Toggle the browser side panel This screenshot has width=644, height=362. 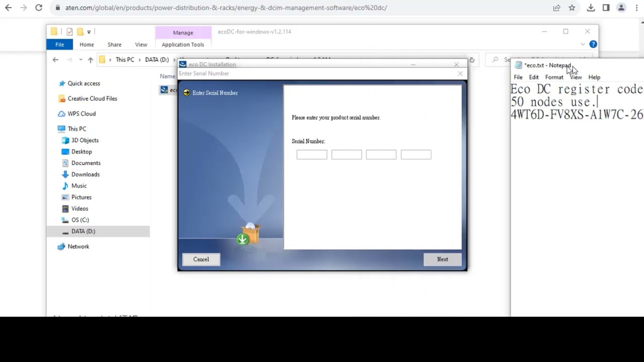[x=606, y=8]
